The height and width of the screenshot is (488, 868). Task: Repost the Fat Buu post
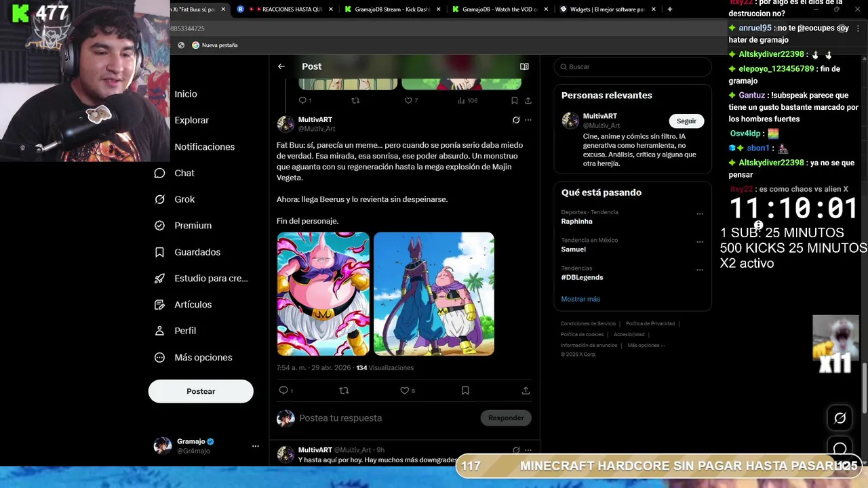344,390
